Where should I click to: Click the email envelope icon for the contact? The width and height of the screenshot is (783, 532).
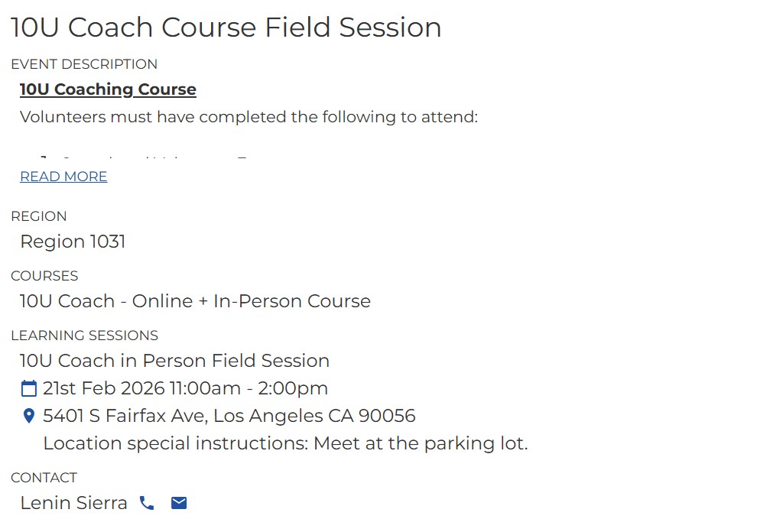(x=179, y=503)
